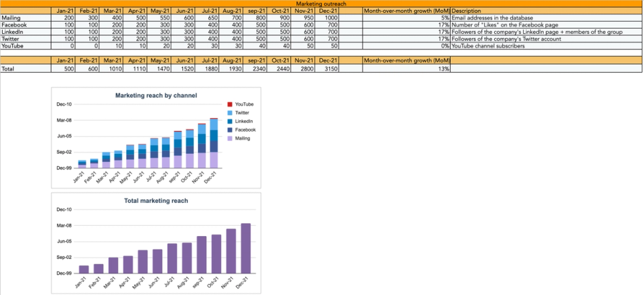644x295 pixels.
Task: Click the Mailing MoM growth cell 5%
Action: point(407,18)
